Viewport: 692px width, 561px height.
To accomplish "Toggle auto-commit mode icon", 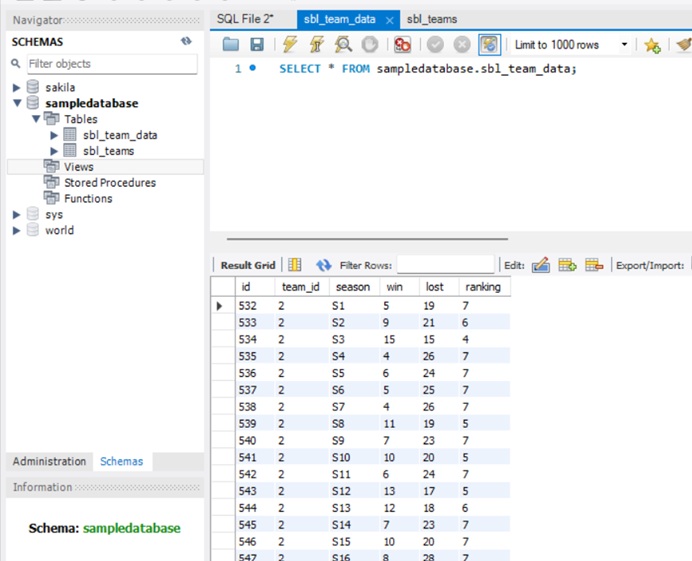I will click(489, 45).
